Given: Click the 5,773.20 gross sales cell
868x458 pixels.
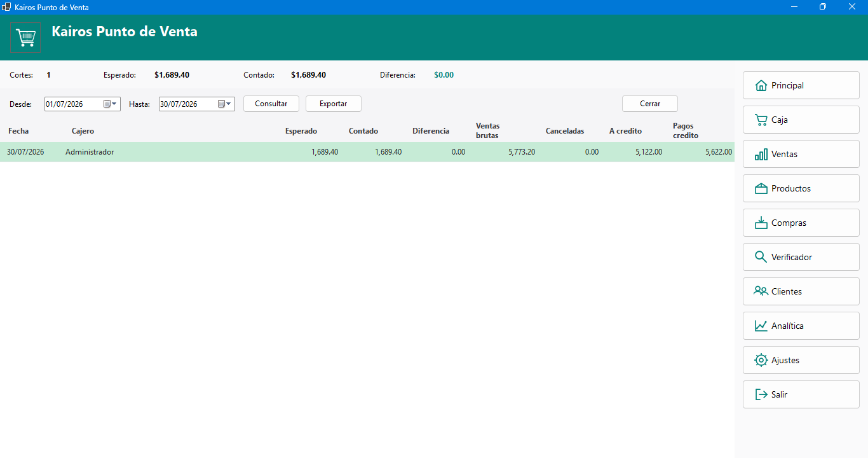Looking at the screenshot, I should pyautogui.click(x=522, y=152).
